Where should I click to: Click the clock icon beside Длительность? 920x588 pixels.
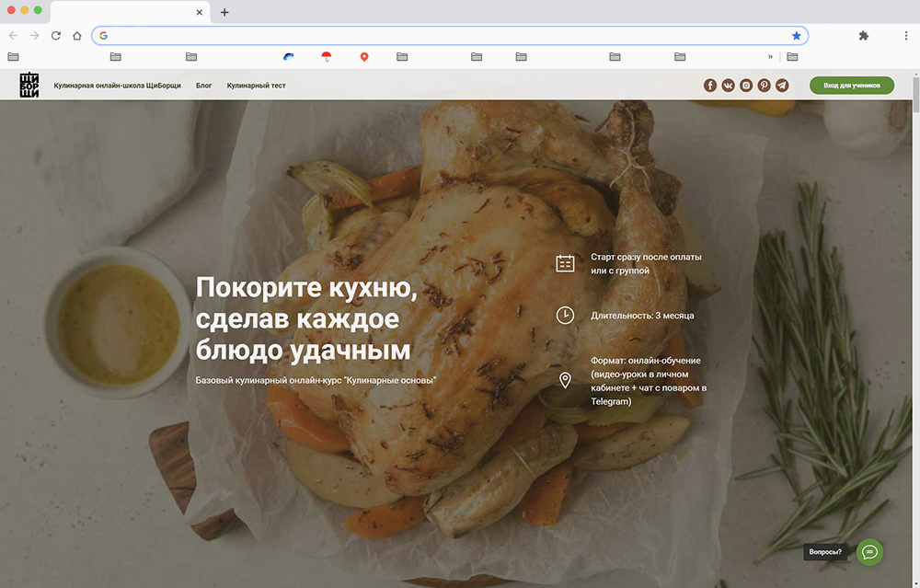565,315
